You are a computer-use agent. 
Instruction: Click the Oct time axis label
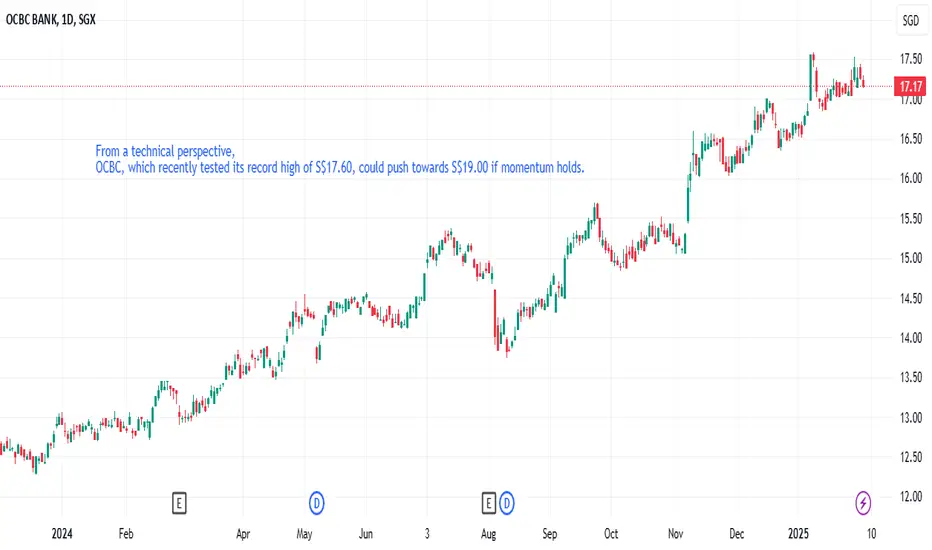point(611,533)
